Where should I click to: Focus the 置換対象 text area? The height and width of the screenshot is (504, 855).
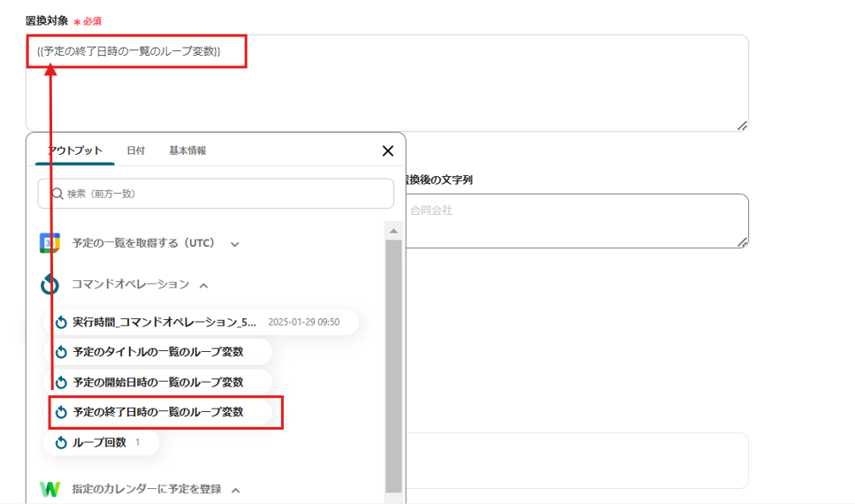[386, 83]
